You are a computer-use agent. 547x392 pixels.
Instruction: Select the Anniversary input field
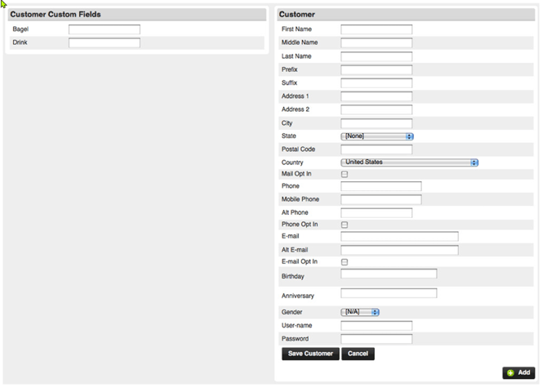pyautogui.click(x=389, y=293)
